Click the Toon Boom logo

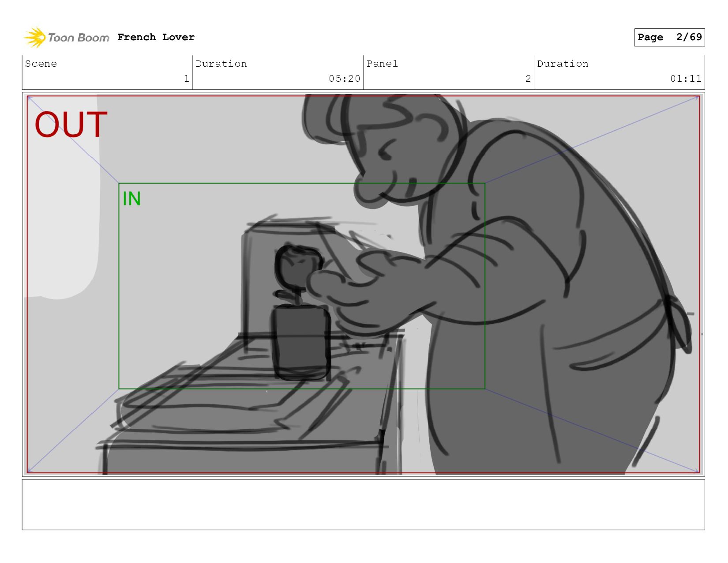click(x=66, y=38)
